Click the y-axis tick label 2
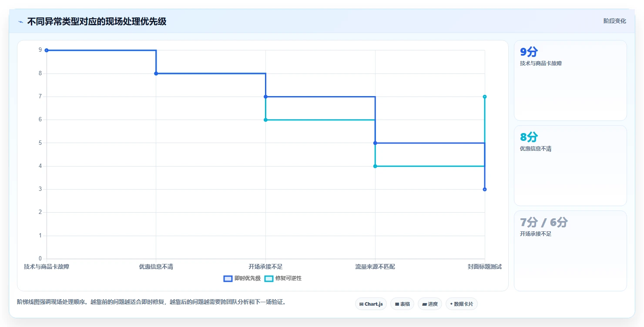Screen dimensions: 644x327 [x=40, y=212]
